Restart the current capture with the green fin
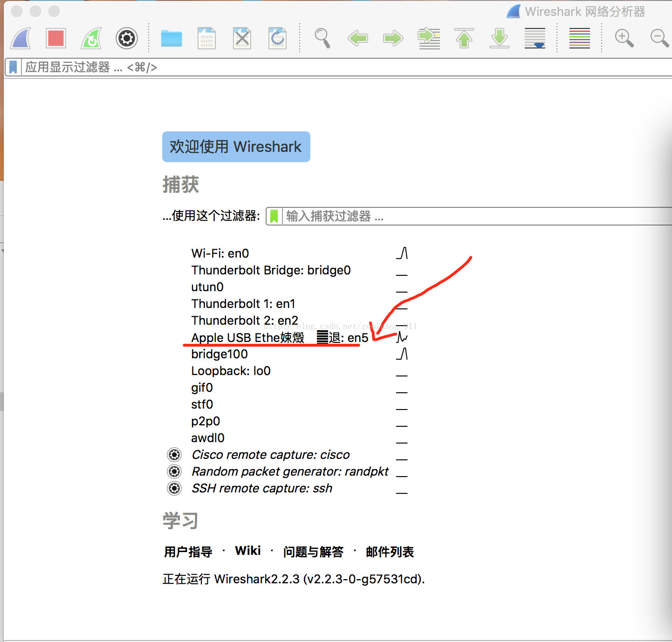This screenshot has width=672, height=642. pos(91,38)
